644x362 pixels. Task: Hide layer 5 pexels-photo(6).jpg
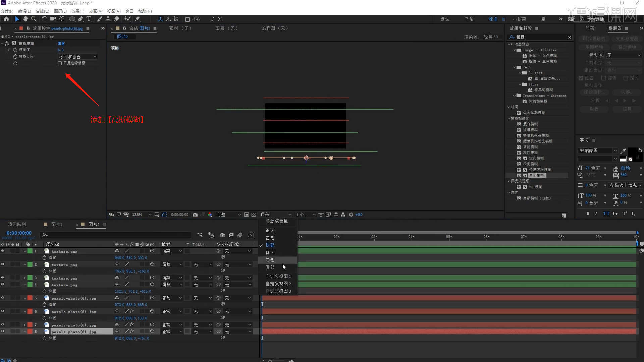3,298
